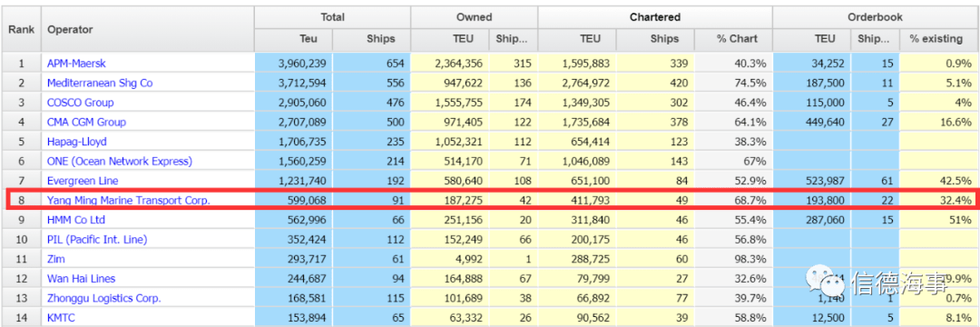
Task: Sort by the Rank column header
Action: click(21, 29)
